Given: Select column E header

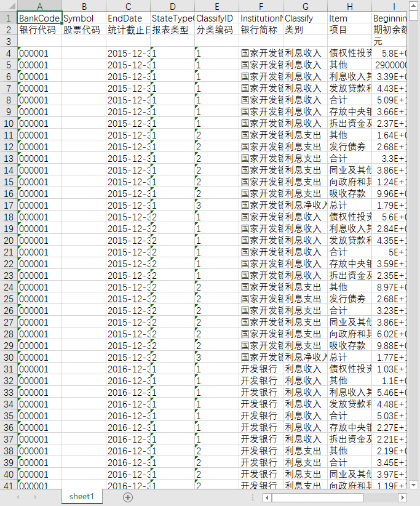Looking at the screenshot, I should (216, 6).
